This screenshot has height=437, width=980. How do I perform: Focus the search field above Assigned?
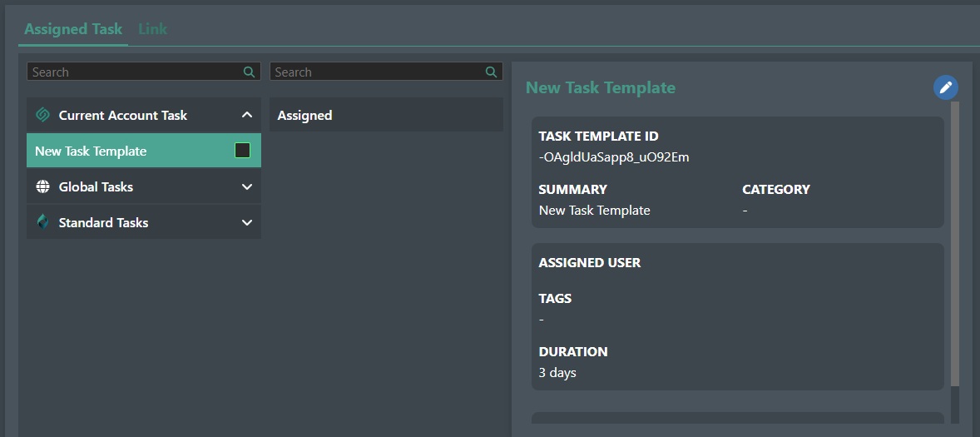(386, 72)
